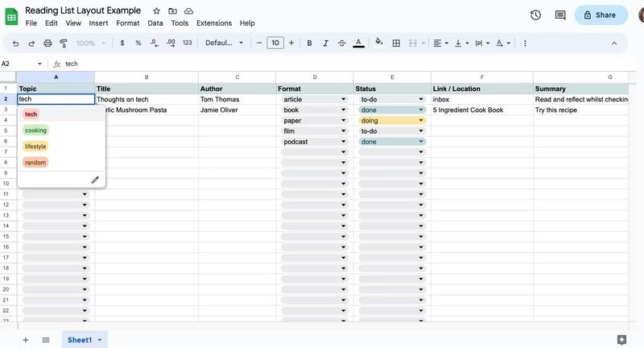The height and width of the screenshot is (348, 644).
Task: Click the Merge cells icon
Action: tap(413, 43)
